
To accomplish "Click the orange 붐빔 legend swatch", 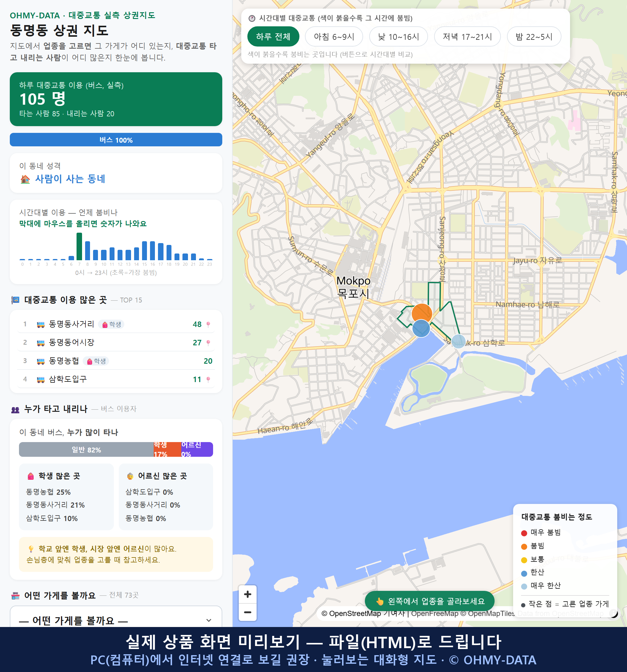I will point(524,546).
